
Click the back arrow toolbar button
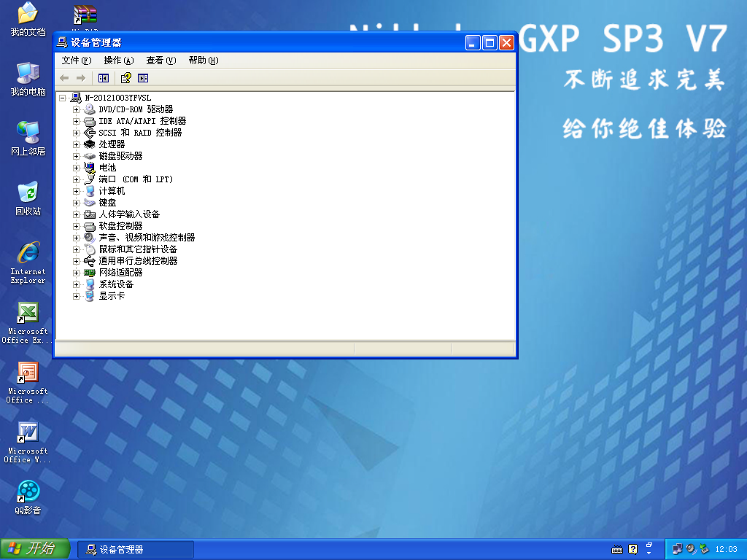coord(64,78)
